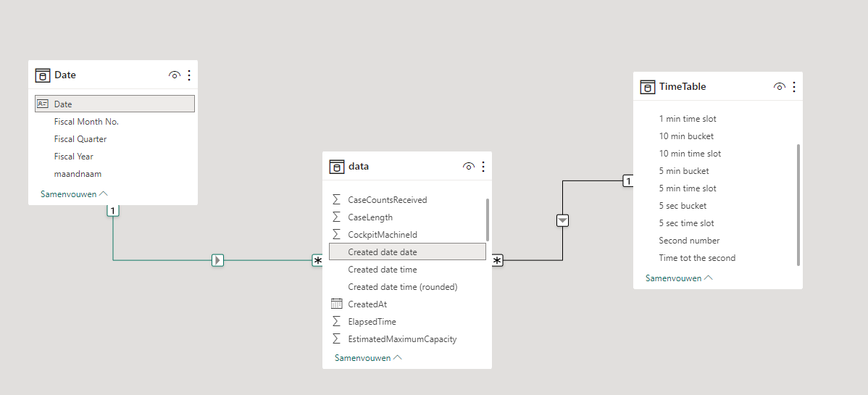Open more options menu for data table
868x395 pixels.
coord(483,167)
